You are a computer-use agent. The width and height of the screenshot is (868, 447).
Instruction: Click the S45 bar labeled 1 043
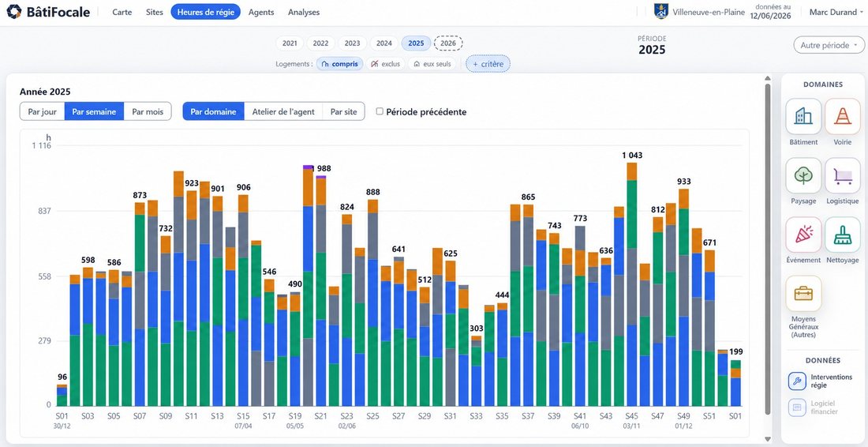(631, 284)
